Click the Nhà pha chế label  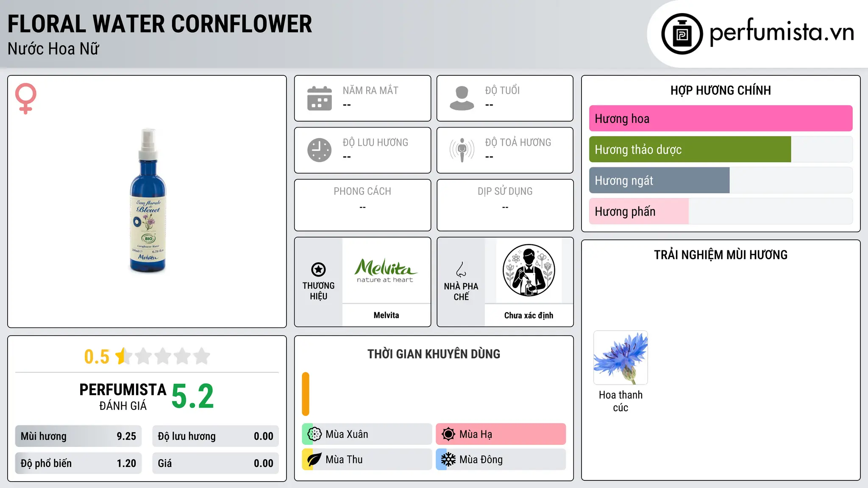click(461, 291)
